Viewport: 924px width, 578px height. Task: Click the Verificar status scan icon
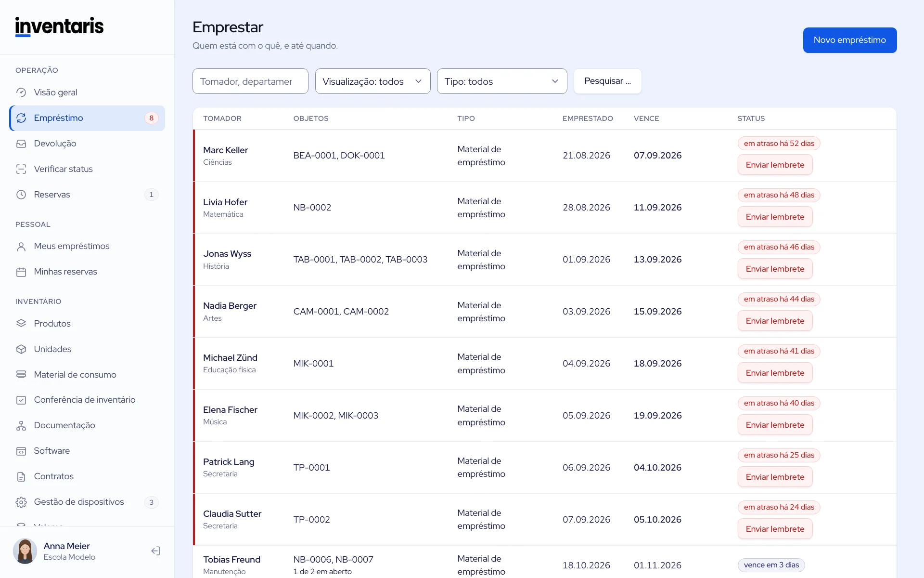coord(21,169)
